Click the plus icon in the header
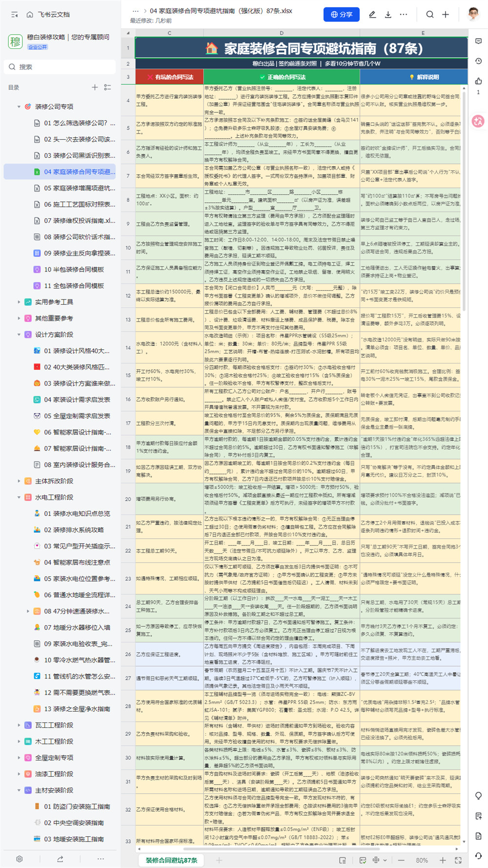The width and height of the screenshot is (488, 868). (446, 15)
